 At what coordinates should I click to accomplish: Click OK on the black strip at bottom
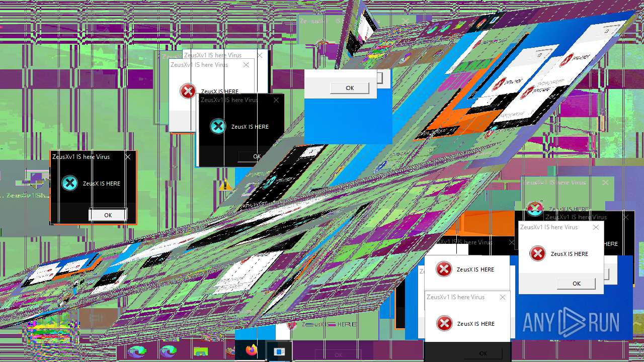pos(483,353)
